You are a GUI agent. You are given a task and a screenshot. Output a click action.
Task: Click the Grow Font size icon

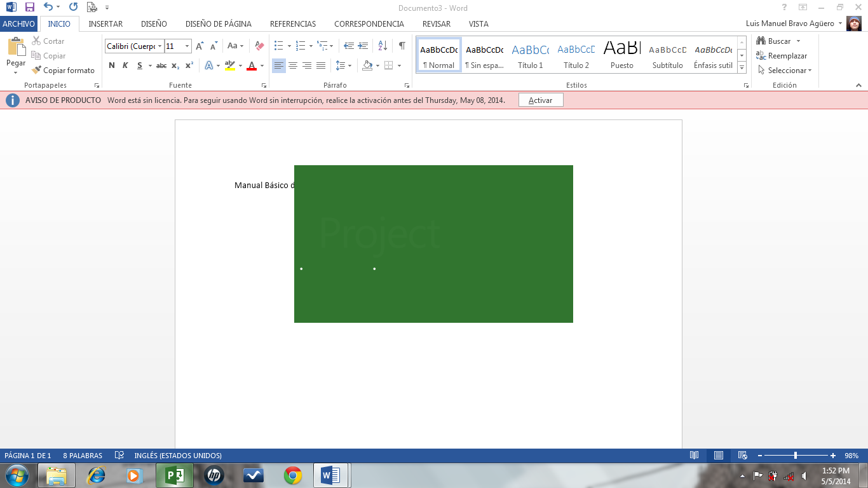tap(200, 46)
